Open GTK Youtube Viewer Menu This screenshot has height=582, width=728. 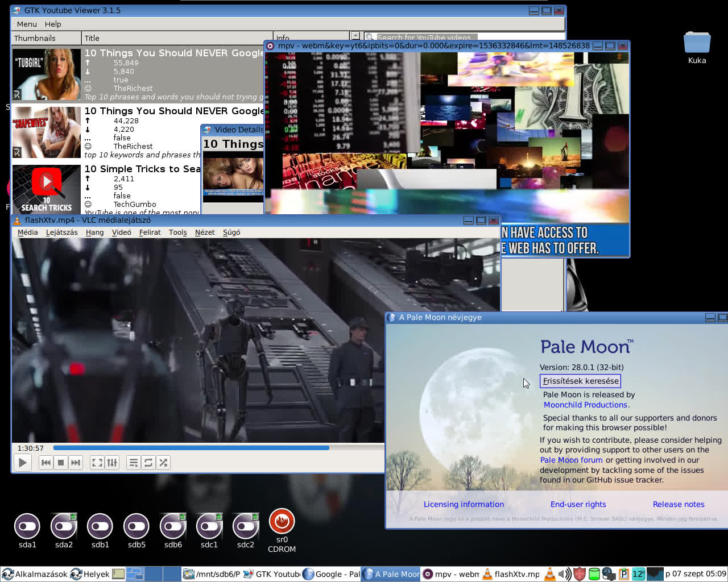27,24
